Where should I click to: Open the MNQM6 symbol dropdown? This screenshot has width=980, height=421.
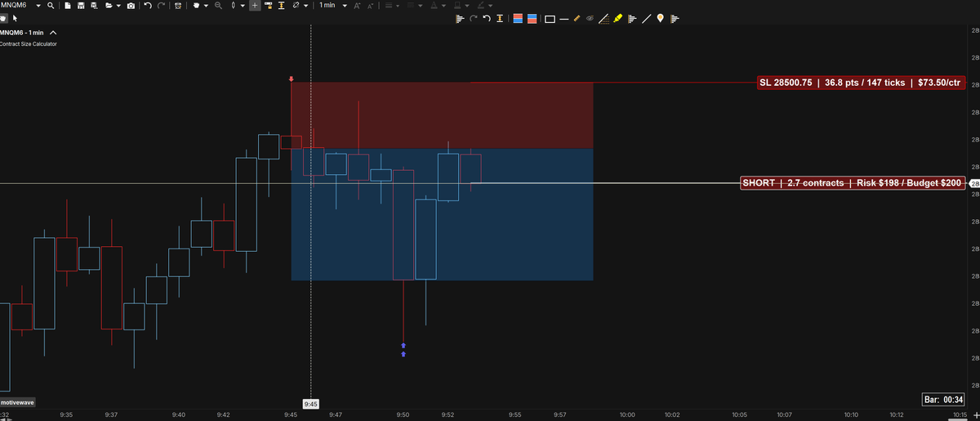point(38,6)
